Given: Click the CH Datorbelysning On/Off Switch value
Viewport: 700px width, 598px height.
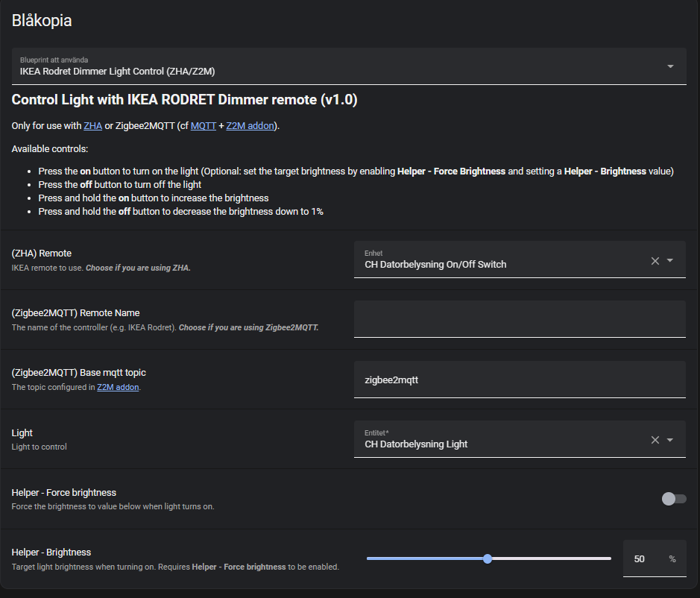Looking at the screenshot, I should tap(435, 265).
